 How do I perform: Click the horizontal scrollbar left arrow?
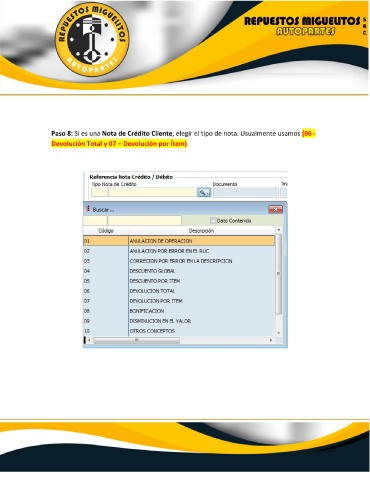[89, 340]
